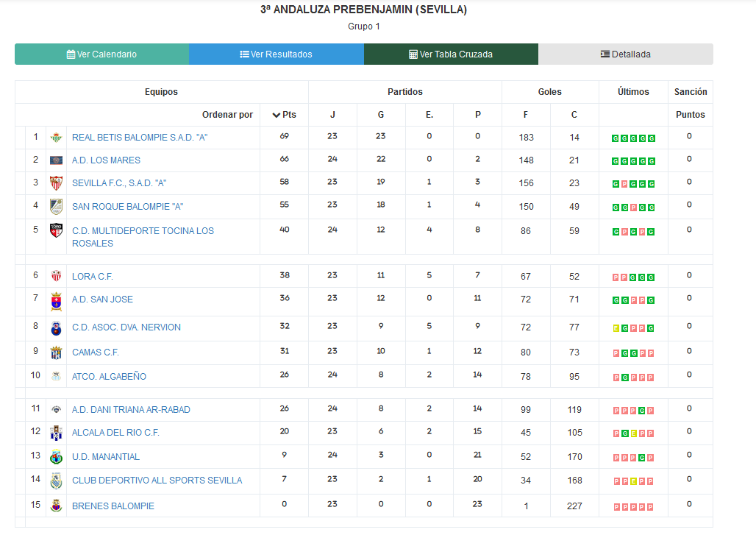The height and width of the screenshot is (535, 756).
Task: Open C.D. MULTIDEPORTE TOCINA LOS ROSALES link
Action: tap(143, 237)
